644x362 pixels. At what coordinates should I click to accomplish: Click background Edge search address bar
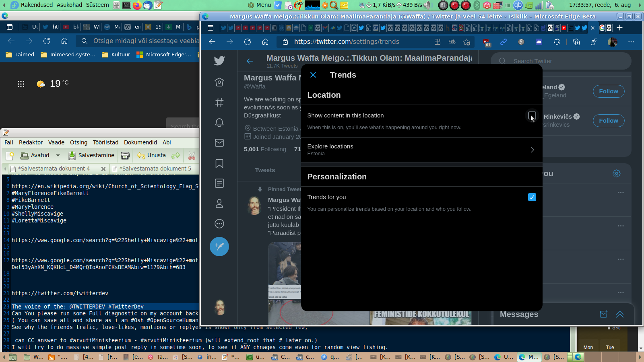(138, 41)
